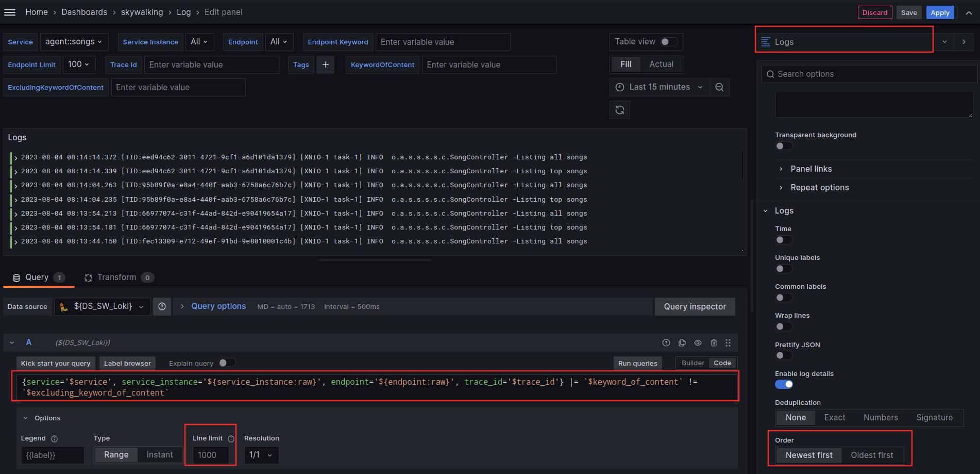Click the duplicate query icon

click(682, 342)
